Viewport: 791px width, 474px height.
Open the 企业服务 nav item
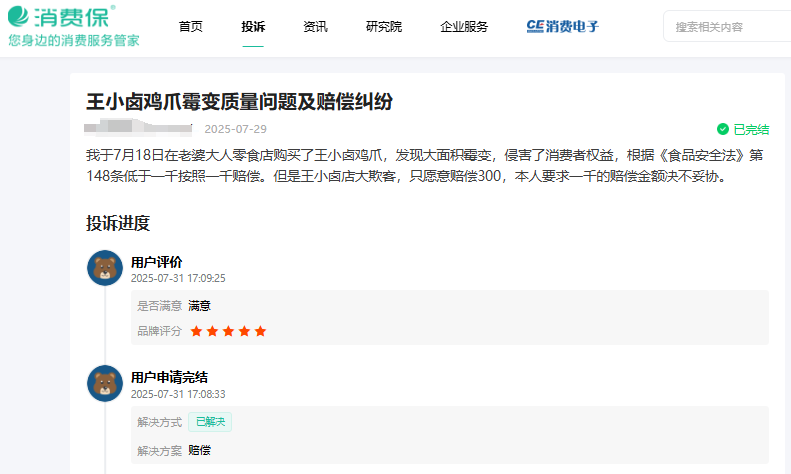coord(464,27)
